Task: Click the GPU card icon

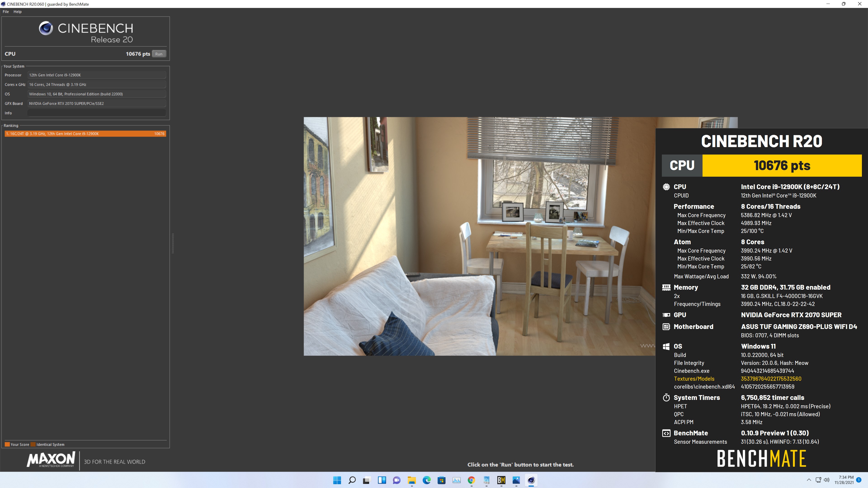Action: 666,315
